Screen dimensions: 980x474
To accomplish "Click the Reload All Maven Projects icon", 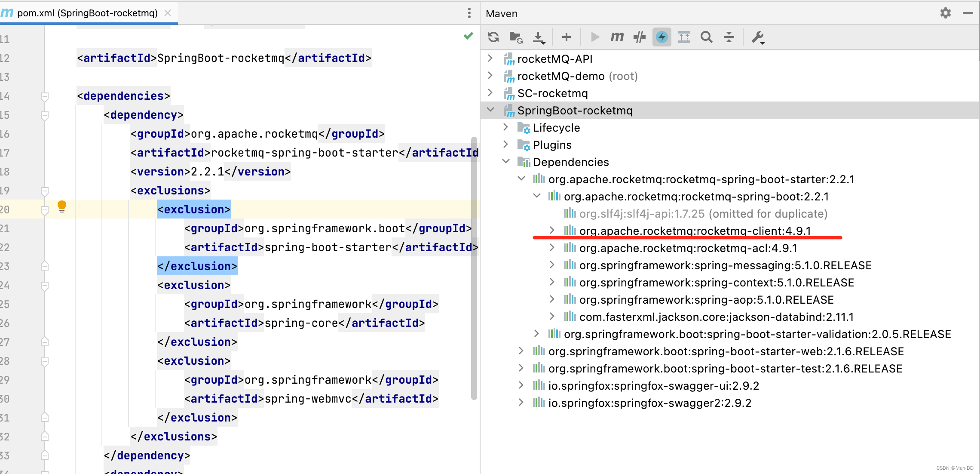I will 493,37.
